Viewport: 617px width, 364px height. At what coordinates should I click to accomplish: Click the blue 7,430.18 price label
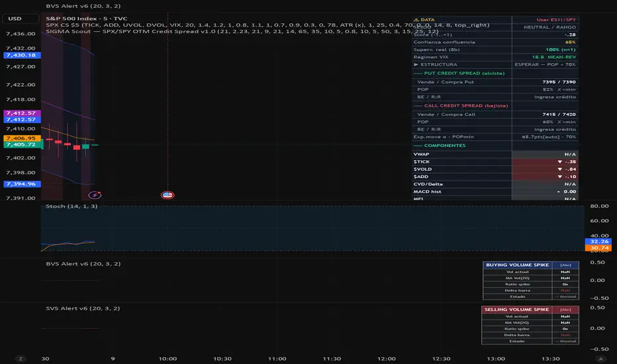(22, 55)
